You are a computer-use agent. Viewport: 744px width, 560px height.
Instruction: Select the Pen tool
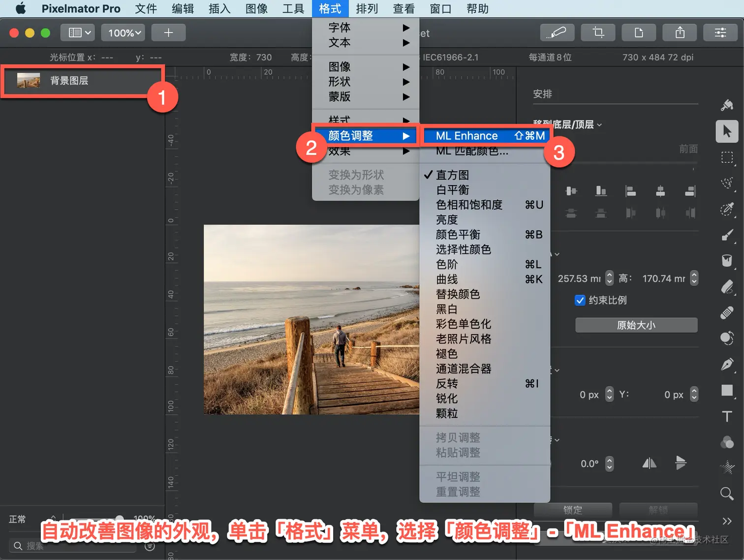(727, 364)
